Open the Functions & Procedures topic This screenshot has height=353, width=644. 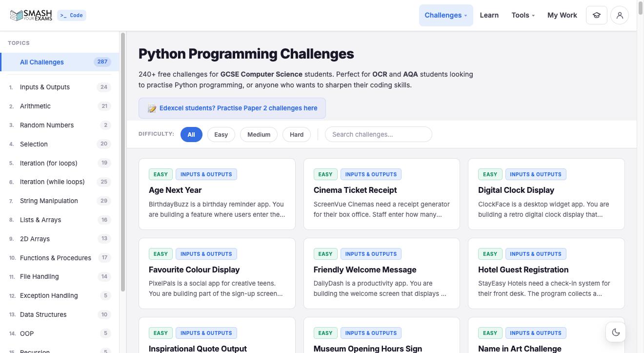[60, 258]
